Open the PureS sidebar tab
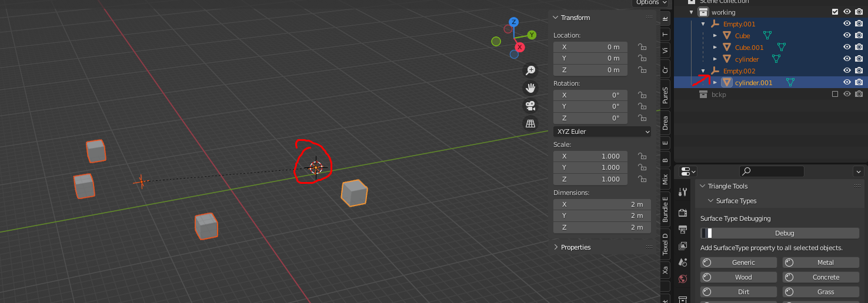 tap(665, 95)
